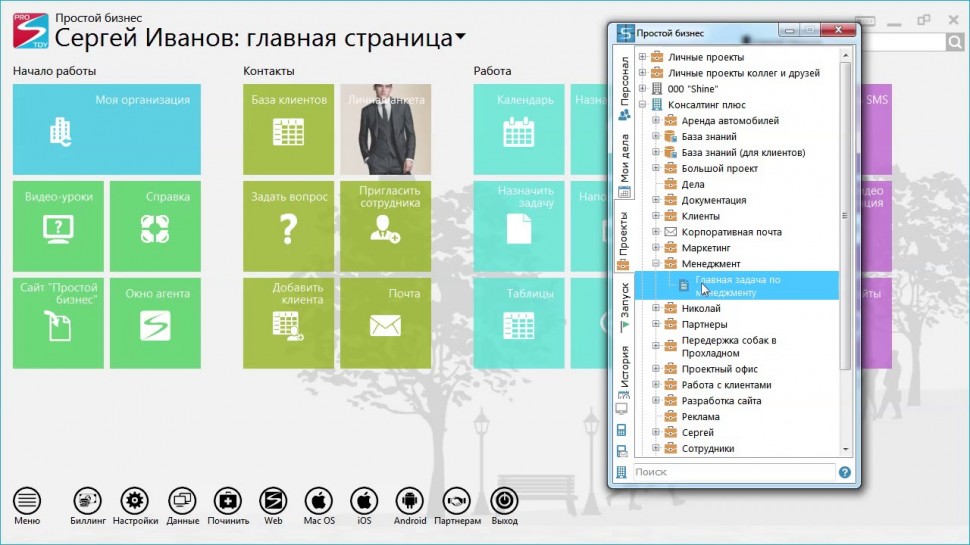
Task: Open the Сайт "Простой бизнес" tile
Action: [58, 323]
